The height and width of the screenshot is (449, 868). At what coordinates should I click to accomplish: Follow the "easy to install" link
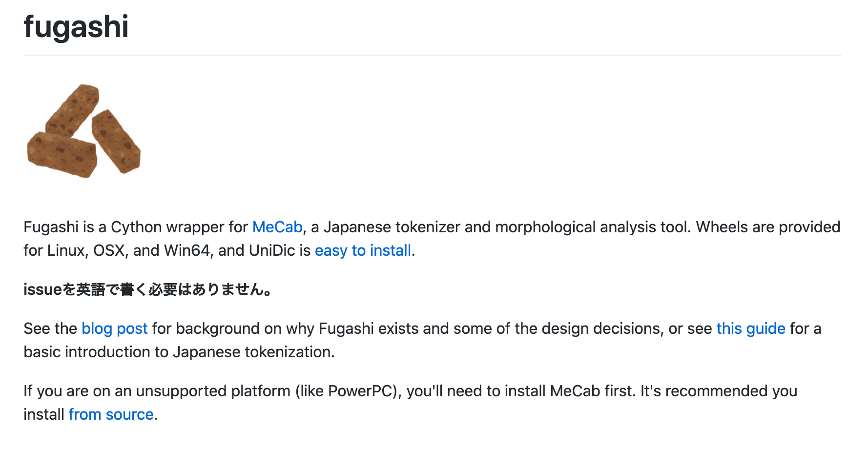[363, 250]
